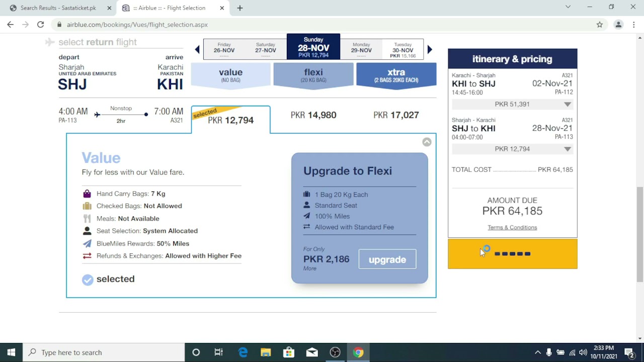
Task: Select the PKR 12,794 value fare
Action: click(230, 120)
